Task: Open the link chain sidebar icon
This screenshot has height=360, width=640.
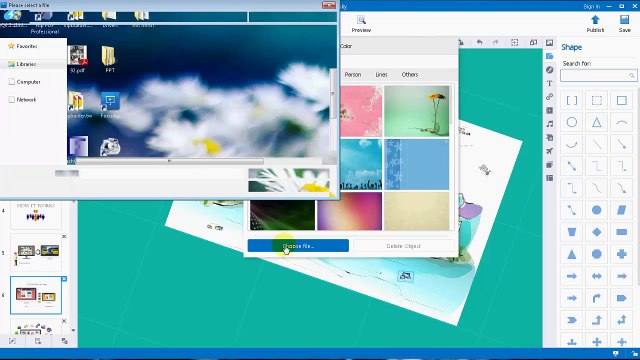Action: (x=550, y=97)
